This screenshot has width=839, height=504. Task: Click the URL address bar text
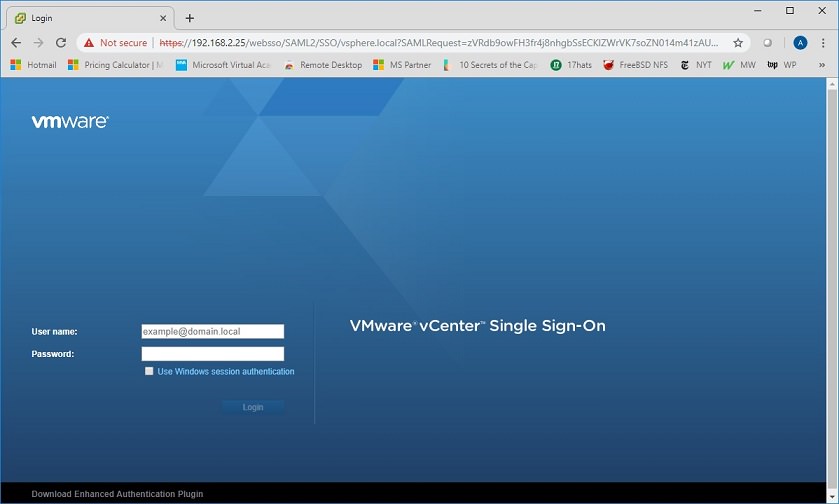439,43
